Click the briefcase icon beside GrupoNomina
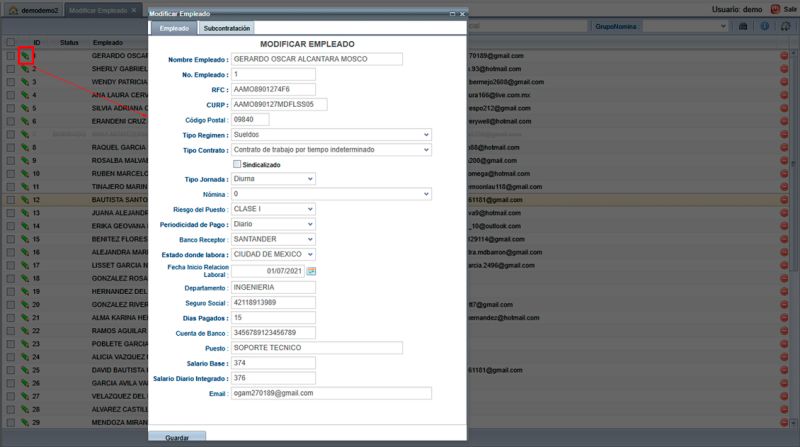 tap(743, 27)
